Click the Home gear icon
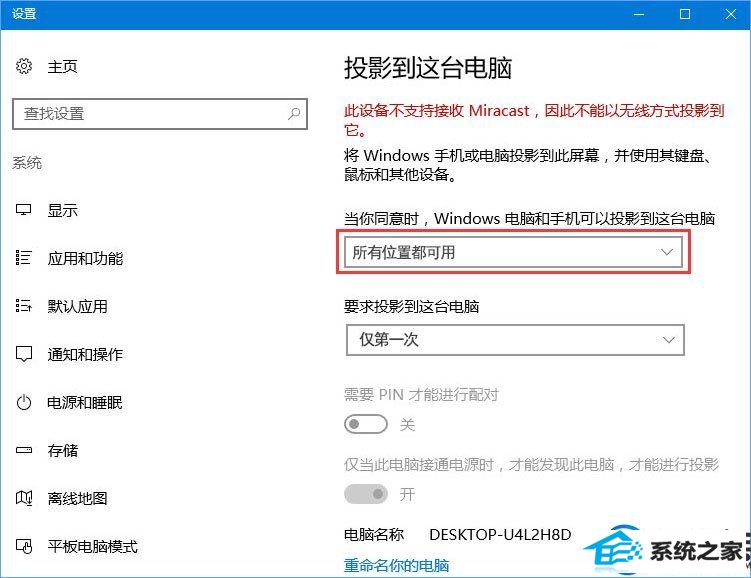The width and height of the screenshot is (751, 578). pyautogui.click(x=24, y=66)
